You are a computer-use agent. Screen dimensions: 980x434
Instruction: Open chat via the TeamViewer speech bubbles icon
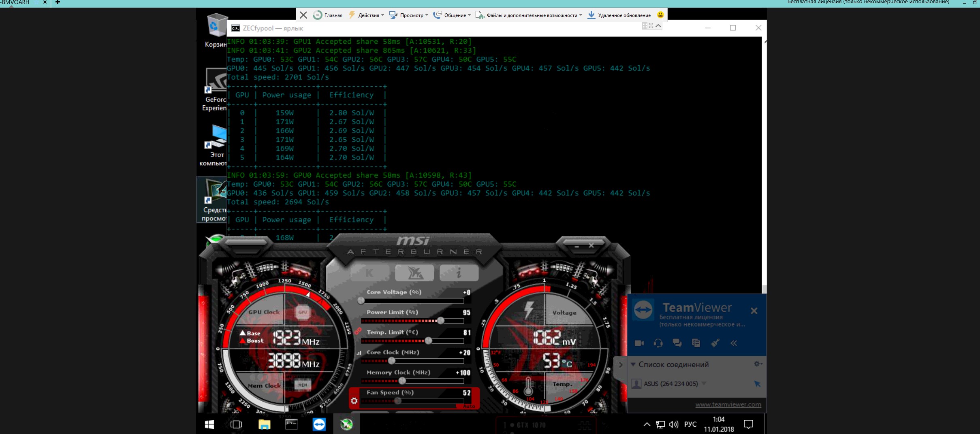tap(677, 343)
